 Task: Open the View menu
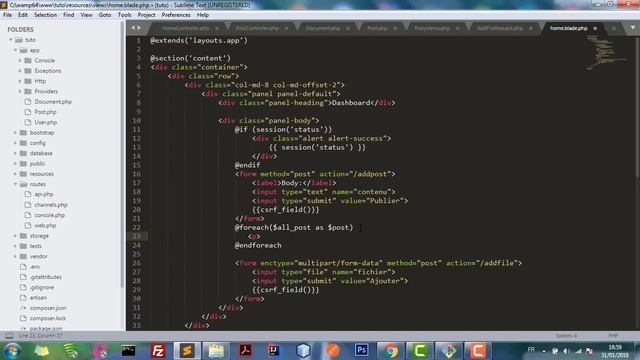tap(87, 15)
